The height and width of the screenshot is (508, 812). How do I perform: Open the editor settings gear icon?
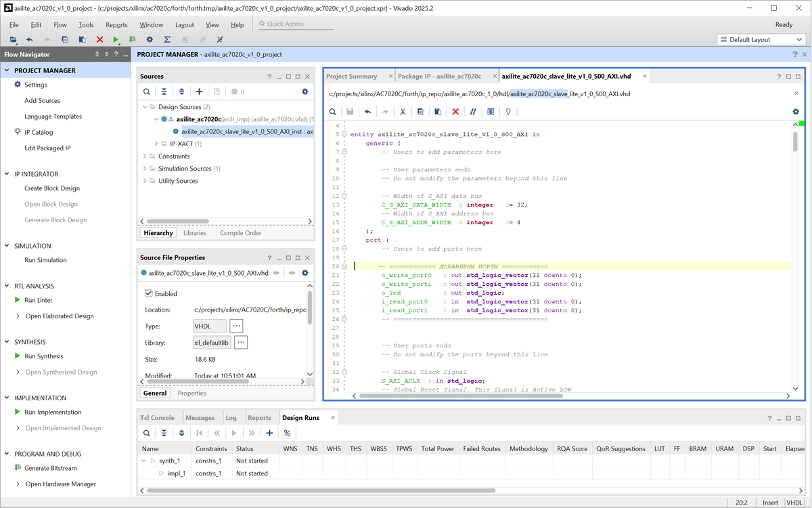point(796,112)
